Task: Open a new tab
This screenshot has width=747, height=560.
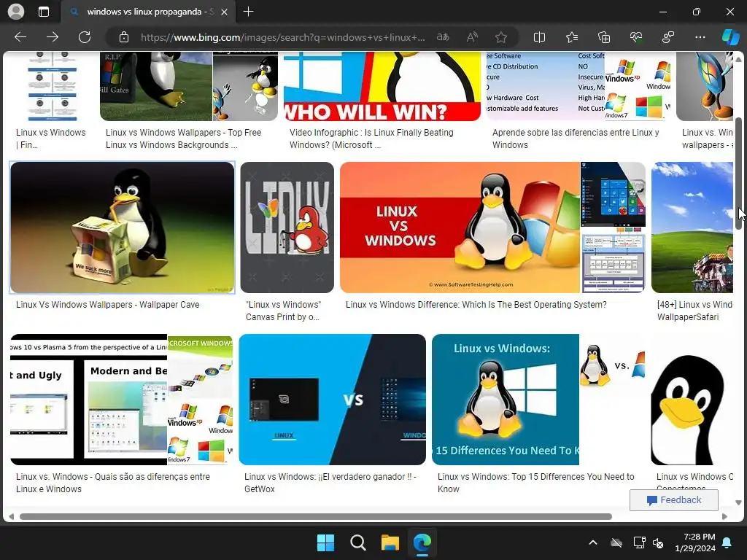Action: [248, 12]
